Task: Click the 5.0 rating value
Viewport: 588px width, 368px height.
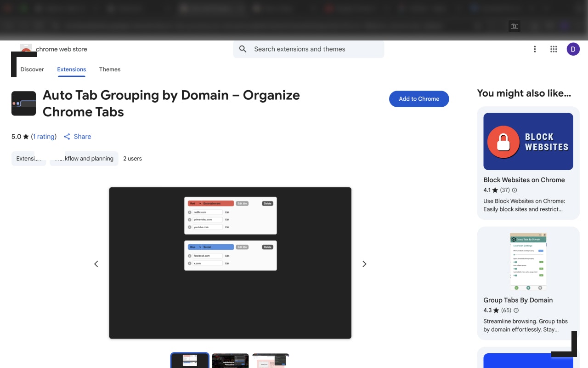Action: [16, 137]
